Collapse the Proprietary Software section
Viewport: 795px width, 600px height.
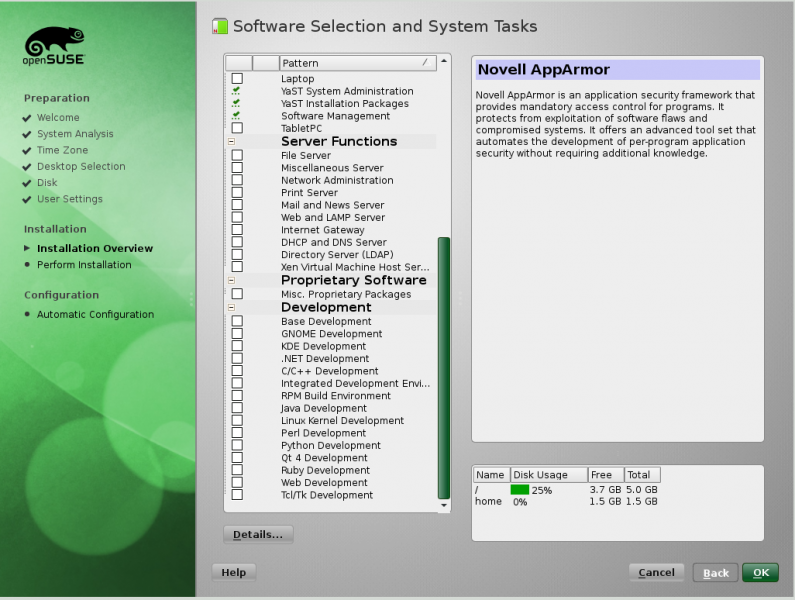click(231, 281)
